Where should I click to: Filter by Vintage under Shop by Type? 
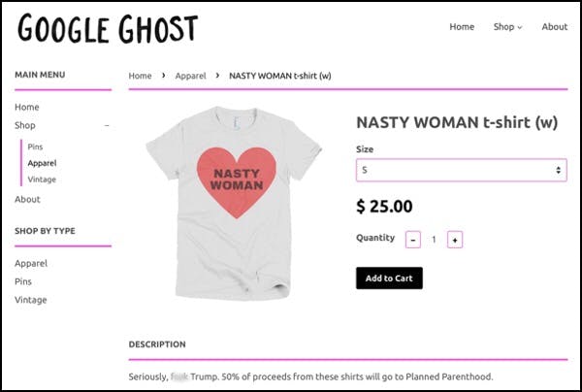coord(31,300)
